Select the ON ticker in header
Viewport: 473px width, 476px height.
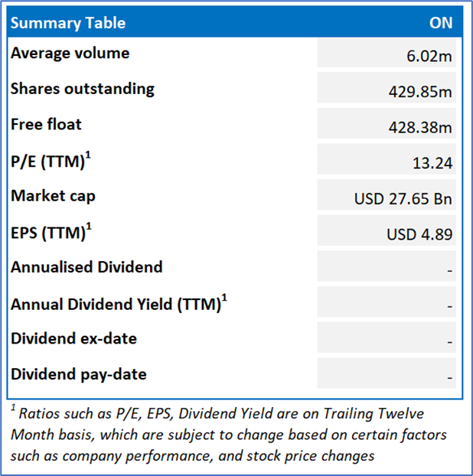click(441, 23)
